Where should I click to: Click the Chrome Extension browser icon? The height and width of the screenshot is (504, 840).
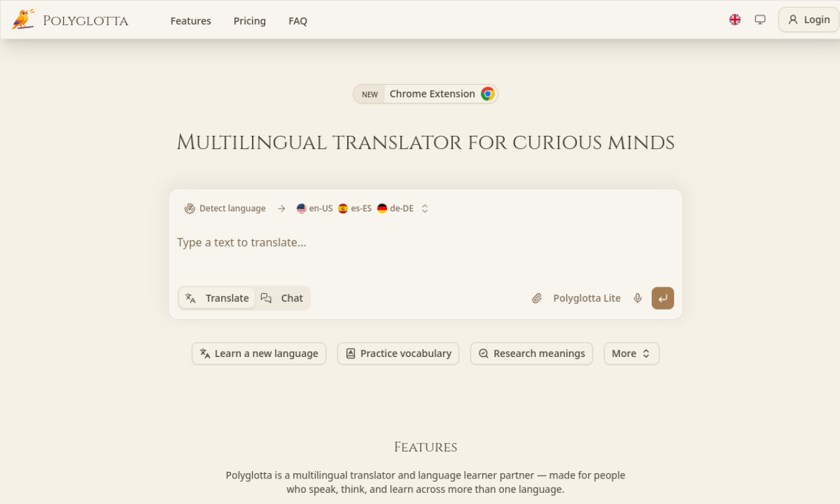(x=487, y=93)
